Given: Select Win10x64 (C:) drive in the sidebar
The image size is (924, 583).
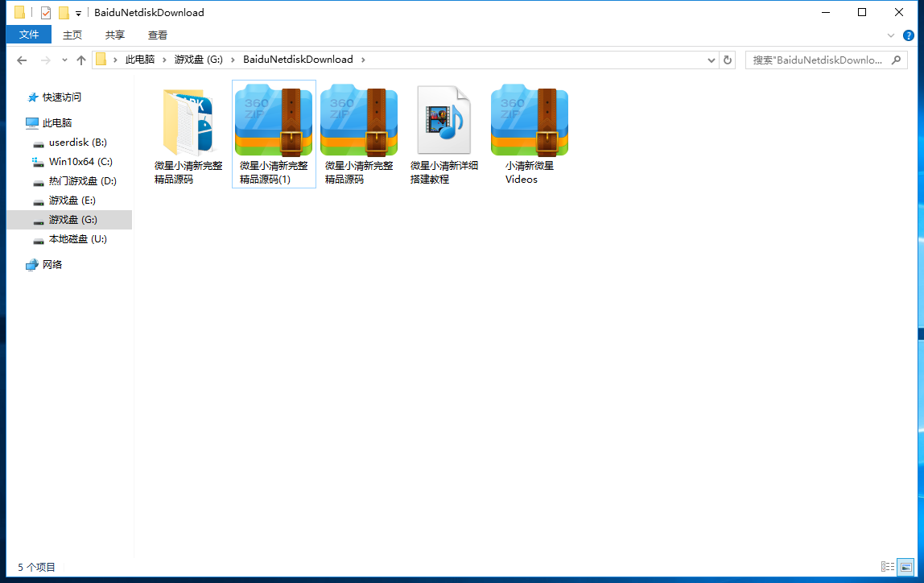Looking at the screenshot, I should click(80, 162).
